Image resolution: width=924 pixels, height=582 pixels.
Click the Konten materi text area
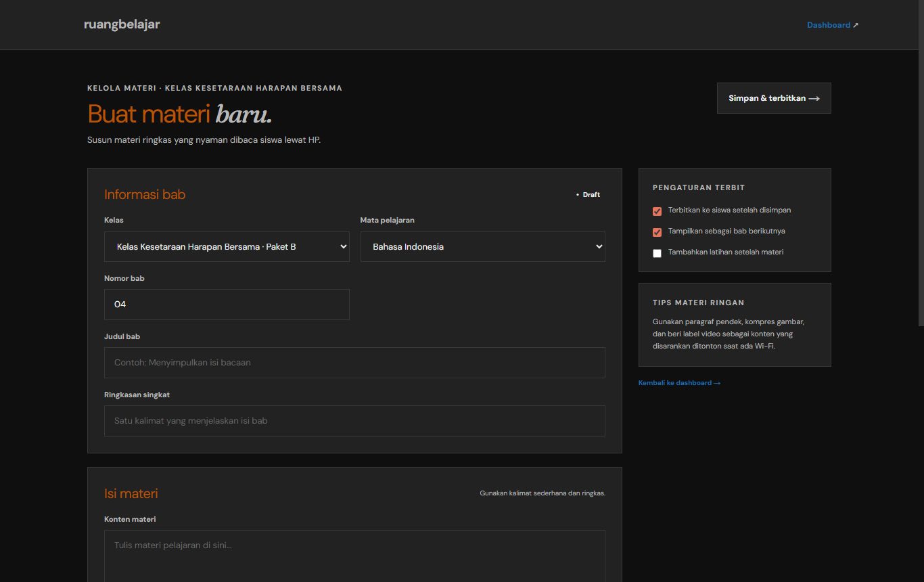point(354,556)
